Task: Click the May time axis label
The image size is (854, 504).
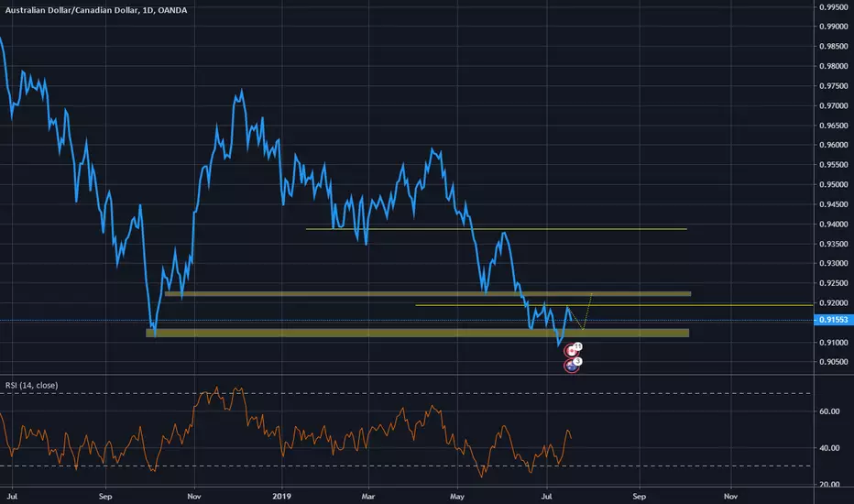Action: coord(457,497)
